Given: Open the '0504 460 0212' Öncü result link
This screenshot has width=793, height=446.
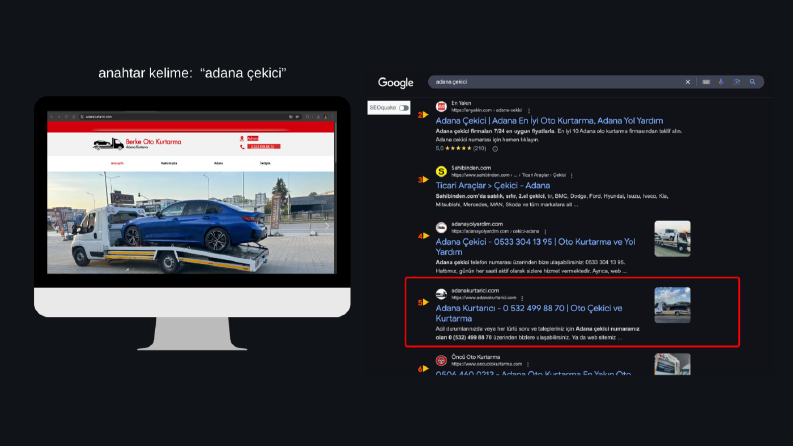Looking at the screenshot, I should point(533,373).
